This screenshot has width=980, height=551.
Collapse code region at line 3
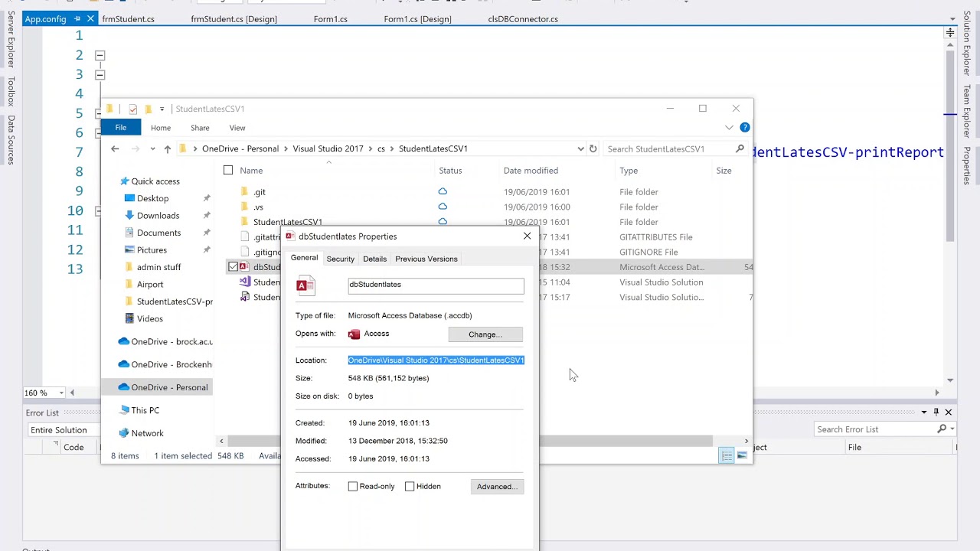(100, 75)
